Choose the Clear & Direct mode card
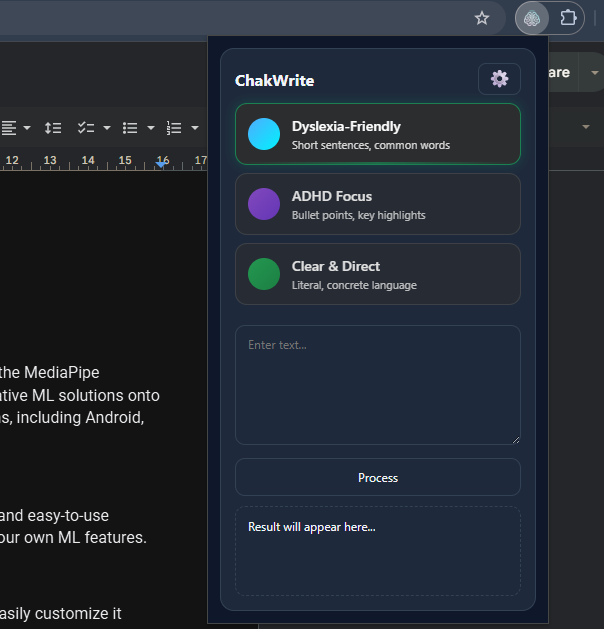The image size is (604, 629). click(378, 274)
